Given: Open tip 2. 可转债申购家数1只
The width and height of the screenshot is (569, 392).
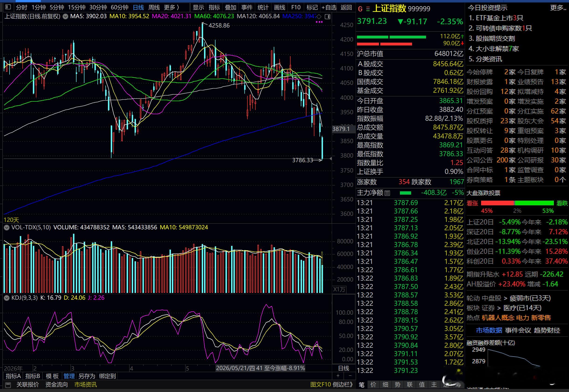Looking at the screenshot, I should [500, 28].
